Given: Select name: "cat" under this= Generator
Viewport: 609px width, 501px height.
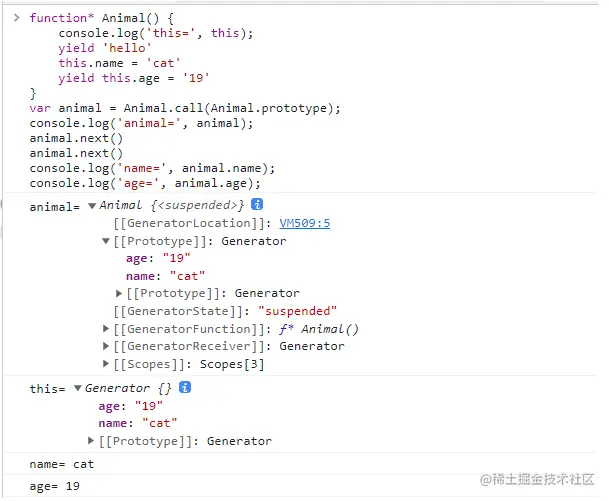Looking at the screenshot, I should [137, 423].
